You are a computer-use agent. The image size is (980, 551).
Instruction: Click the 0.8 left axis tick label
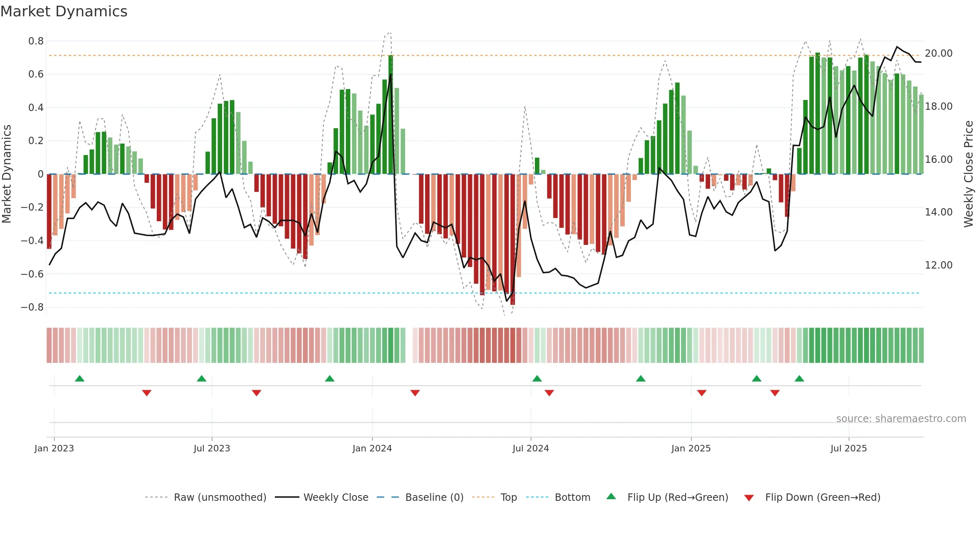point(36,41)
